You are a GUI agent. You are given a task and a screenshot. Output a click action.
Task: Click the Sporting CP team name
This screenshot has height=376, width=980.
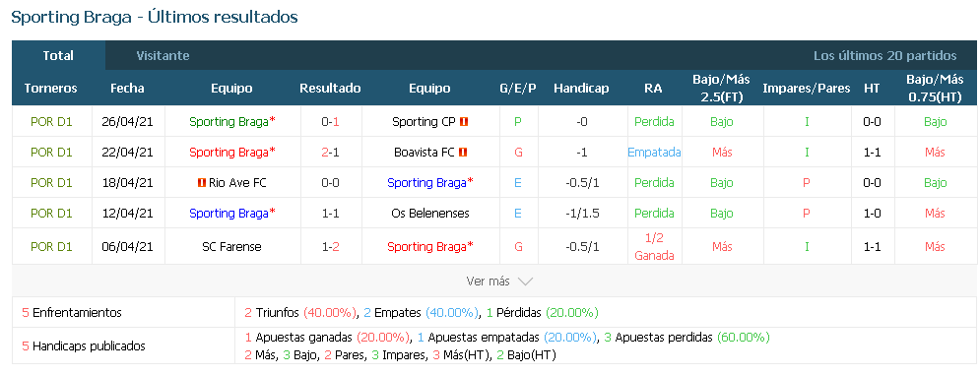tap(425, 122)
